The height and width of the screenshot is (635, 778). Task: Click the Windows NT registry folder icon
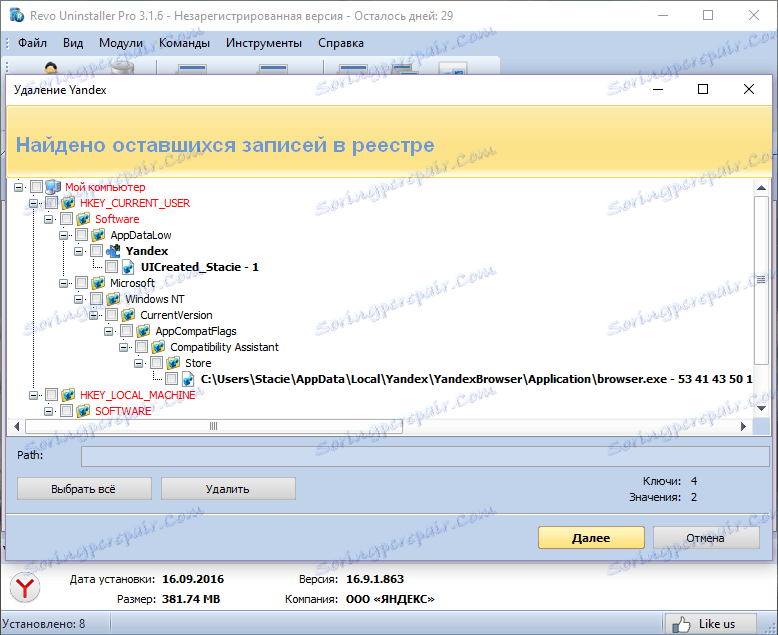click(x=113, y=299)
